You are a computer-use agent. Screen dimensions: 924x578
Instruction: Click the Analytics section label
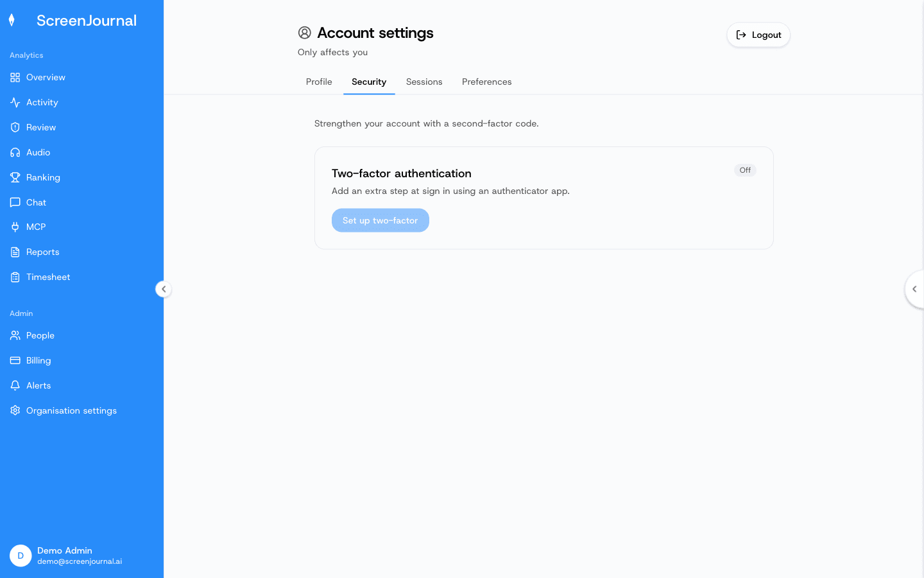[x=26, y=56]
